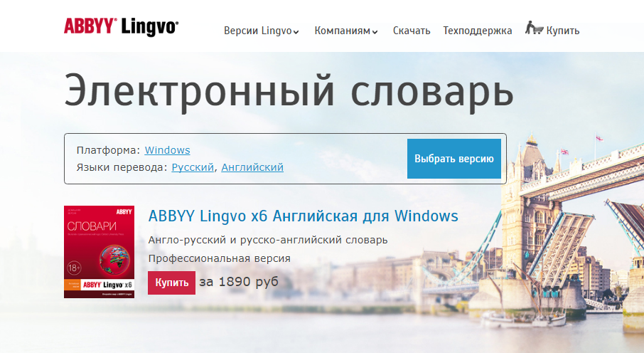Screen dimensions: 644x353
Task: Click the Купить link in header
Action: coord(563,31)
